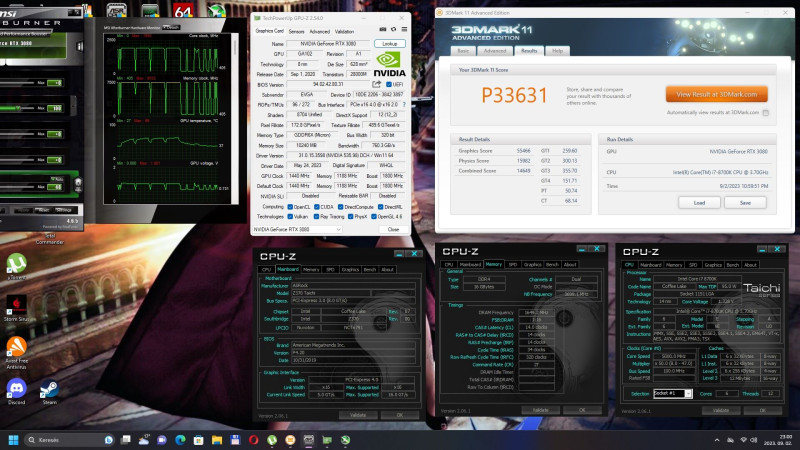Open weather widget on taskbar

tap(143, 440)
